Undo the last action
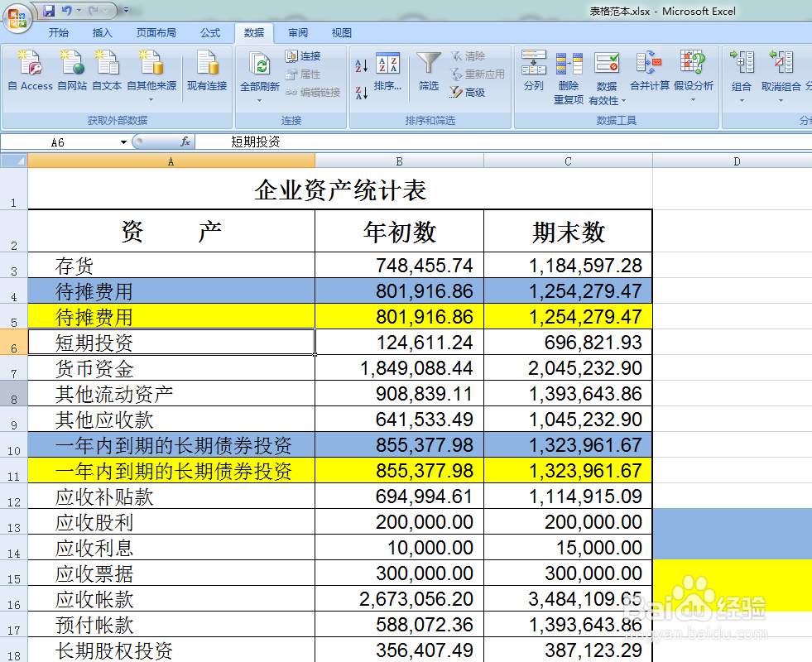 point(67,11)
